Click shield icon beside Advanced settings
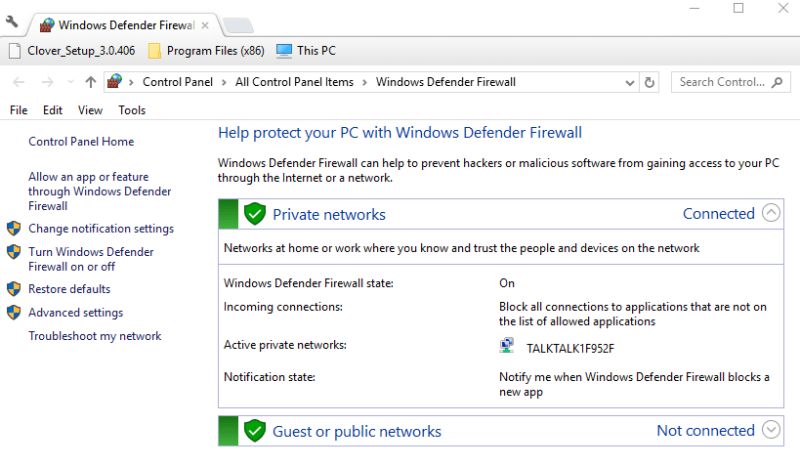800x450 pixels. click(x=14, y=312)
